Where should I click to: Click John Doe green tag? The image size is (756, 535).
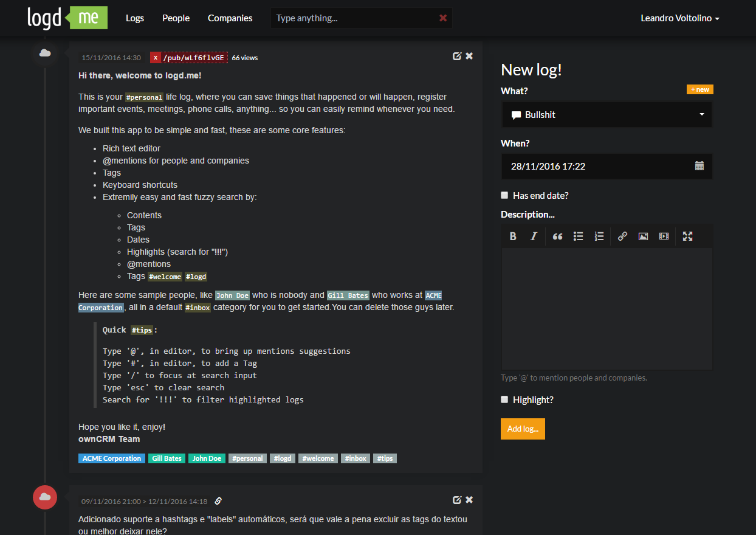[207, 458]
